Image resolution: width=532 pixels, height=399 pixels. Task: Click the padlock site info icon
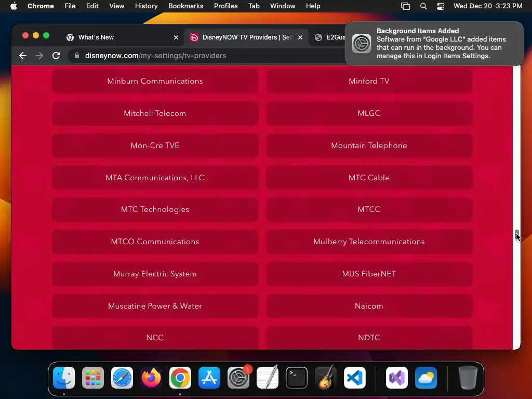pos(77,56)
